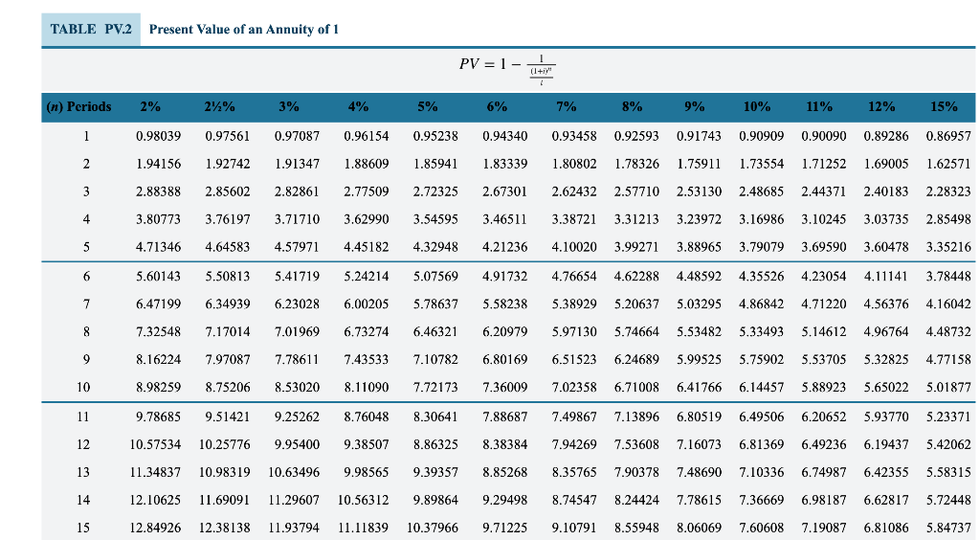
Task: Click the value 6.34939
Action: pos(228,304)
